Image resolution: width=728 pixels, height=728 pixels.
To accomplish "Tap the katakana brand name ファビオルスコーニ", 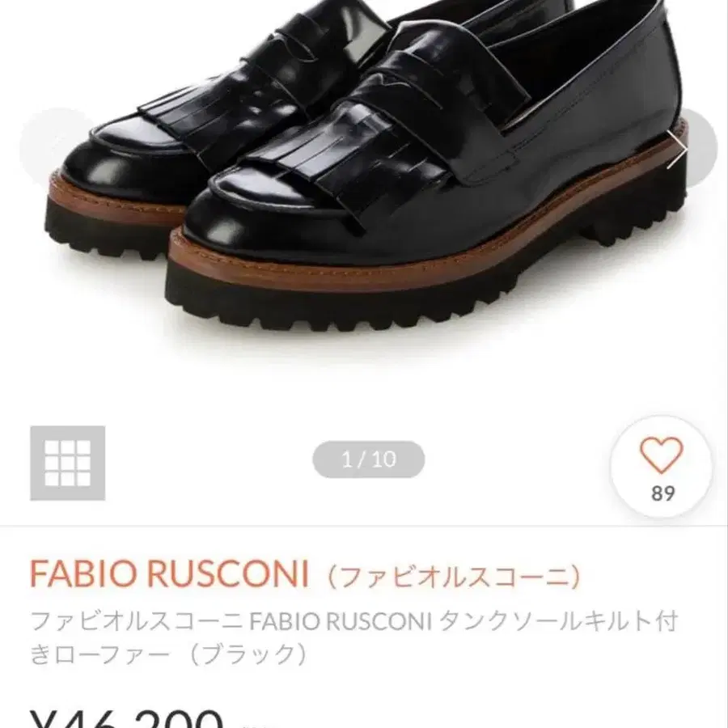I will click(x=454, y=577).
